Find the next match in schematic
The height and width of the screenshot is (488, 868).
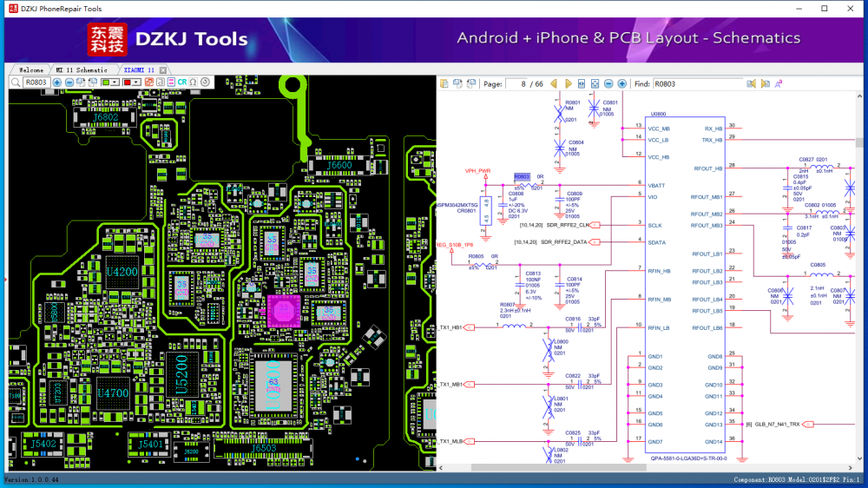point(766,83)
